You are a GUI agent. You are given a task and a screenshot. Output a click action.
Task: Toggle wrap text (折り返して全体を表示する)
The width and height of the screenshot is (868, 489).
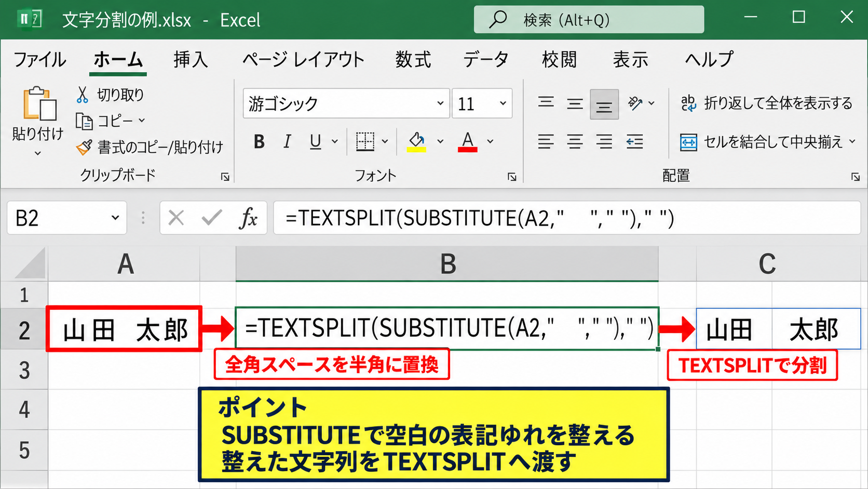pos(766,103)
